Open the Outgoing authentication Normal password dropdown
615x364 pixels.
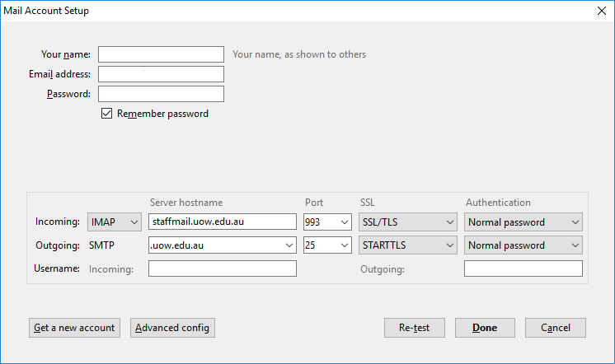(523, 245)
